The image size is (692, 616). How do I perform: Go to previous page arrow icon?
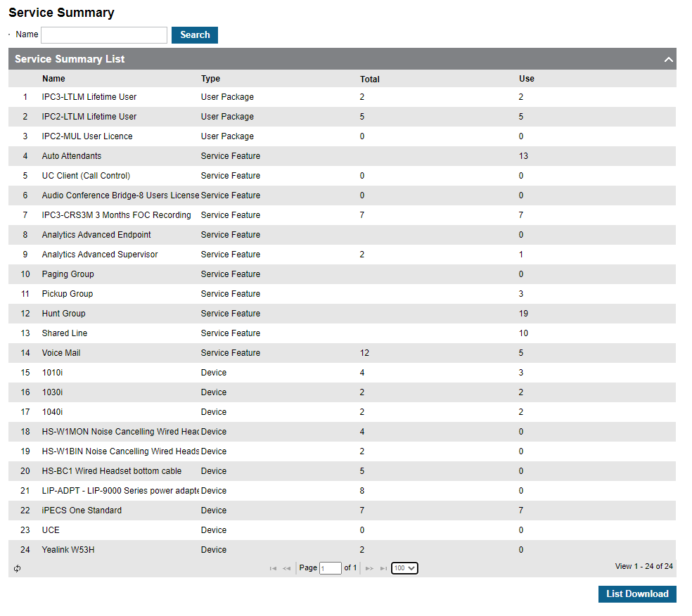(x=287, y=568)
